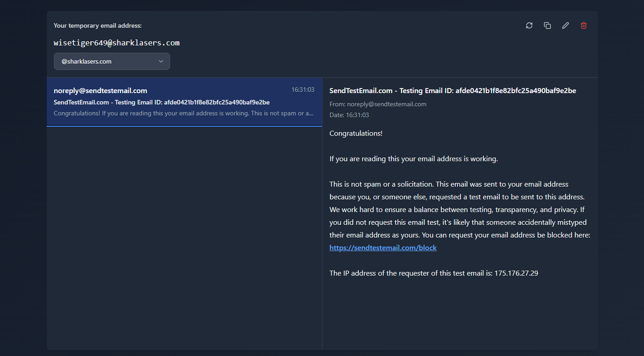644x356 pixels.
Task: Click the 'From: noreply@sendtestemail.com' line
Action: pyautogui.click(x=378, y=104)
